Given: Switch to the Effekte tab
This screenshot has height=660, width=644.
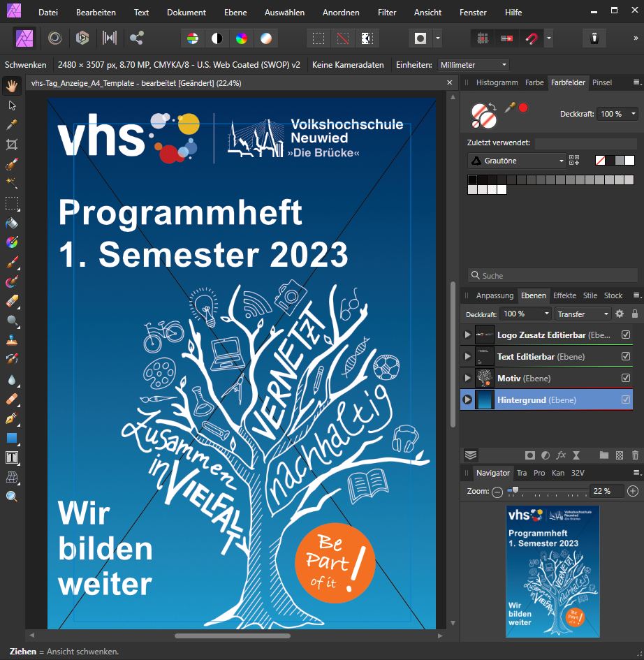Looking at the screenshot, I should (564, 295).
